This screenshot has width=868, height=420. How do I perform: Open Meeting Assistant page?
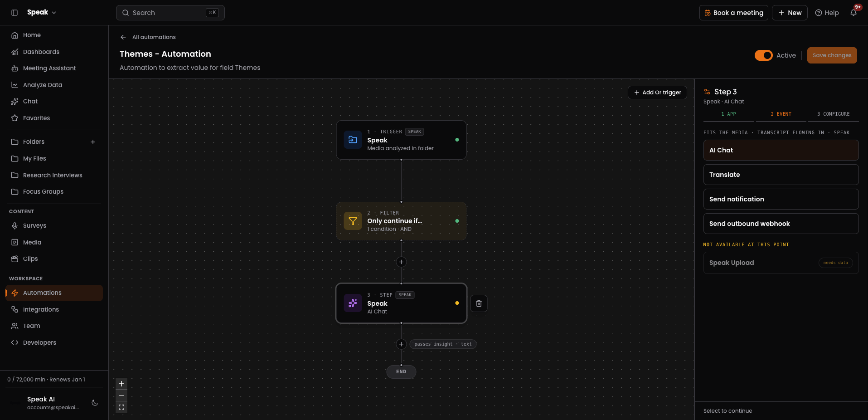click(x=54, y=68)
